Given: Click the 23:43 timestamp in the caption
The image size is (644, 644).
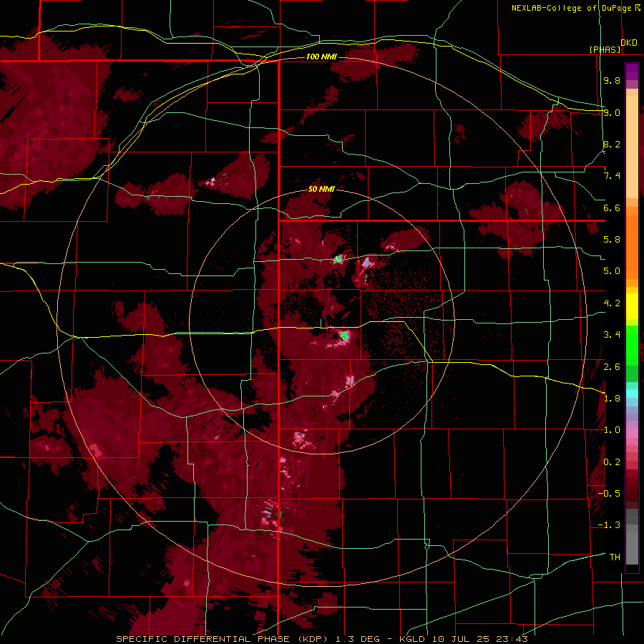Looking at the screenshot, I should (x=512, y=639).
